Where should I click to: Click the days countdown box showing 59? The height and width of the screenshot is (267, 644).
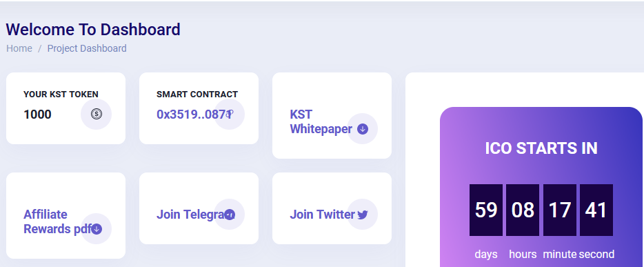tap(486, 210)
